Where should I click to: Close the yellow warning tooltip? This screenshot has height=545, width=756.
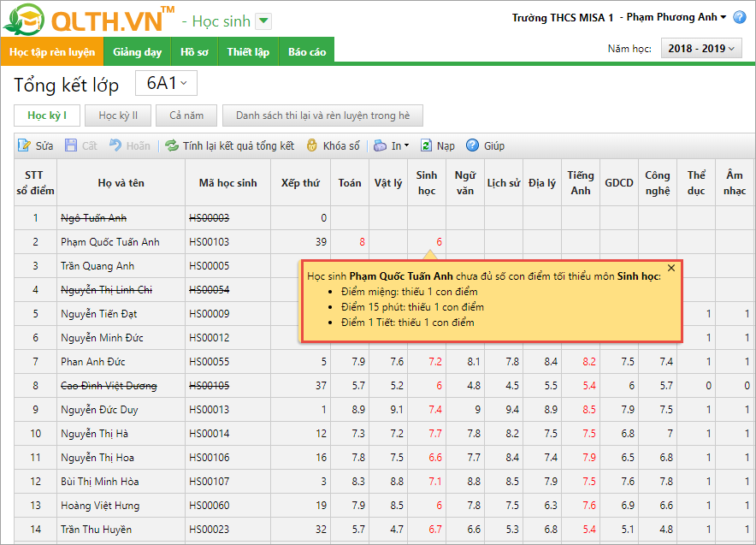pyautogui.click(x=671, y=268)
